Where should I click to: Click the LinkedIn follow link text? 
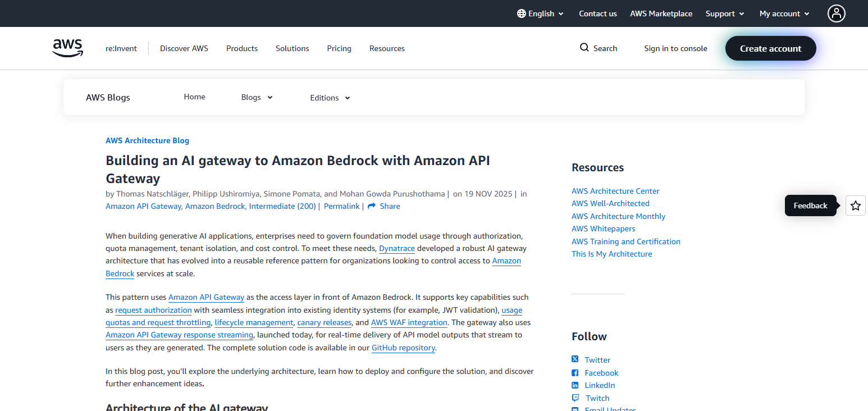coord(600,385)
